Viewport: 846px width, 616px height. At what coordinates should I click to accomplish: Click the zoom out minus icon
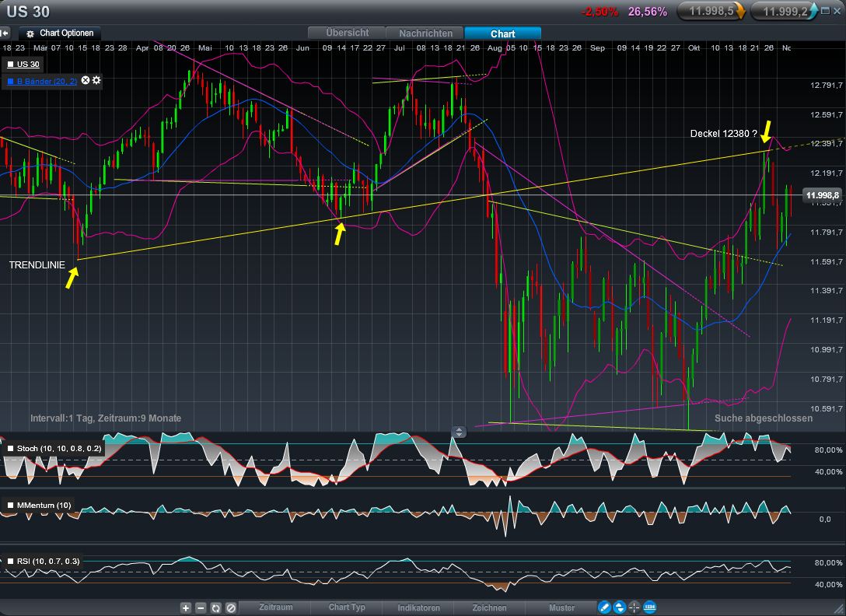tap(201, 608)
